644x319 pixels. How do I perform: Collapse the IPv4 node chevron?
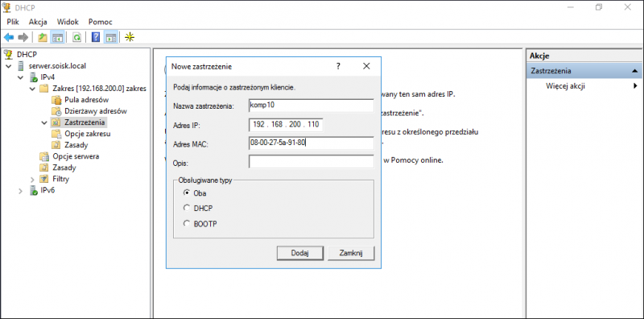tap(21, 77)
